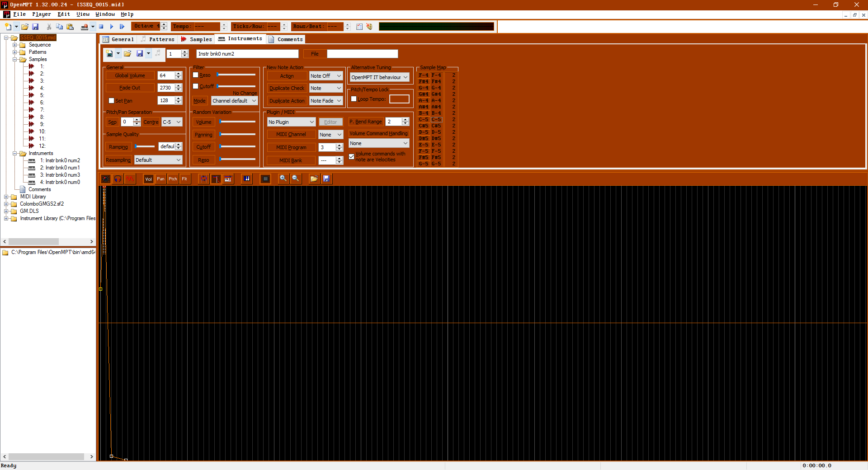Viewport: 868px width, 470px height.
Task: Expand the MIDI Library tree node
Action: pos(6,197)
